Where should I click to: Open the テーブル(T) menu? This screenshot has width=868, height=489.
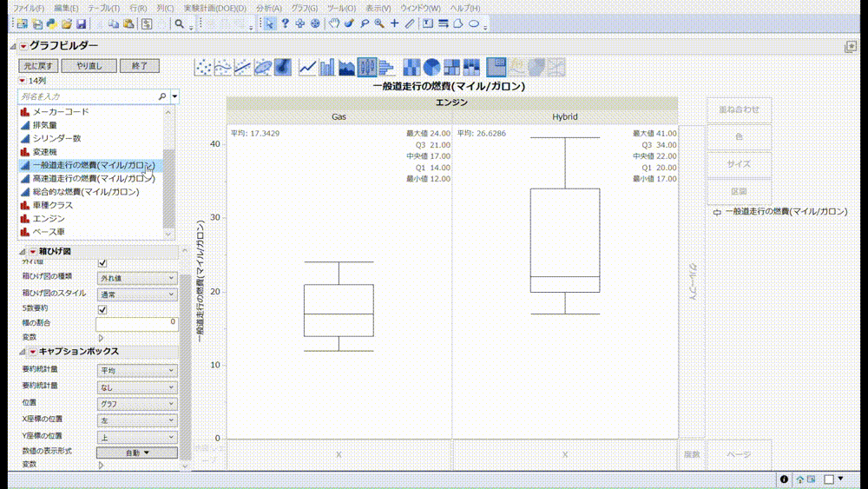pyautogui.click(x=103, y=9)
